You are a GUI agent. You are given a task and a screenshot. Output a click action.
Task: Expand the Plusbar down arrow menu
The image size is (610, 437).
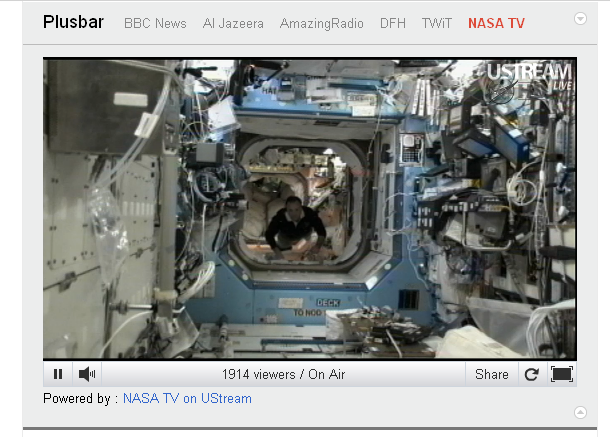click(x=580, y=18)
